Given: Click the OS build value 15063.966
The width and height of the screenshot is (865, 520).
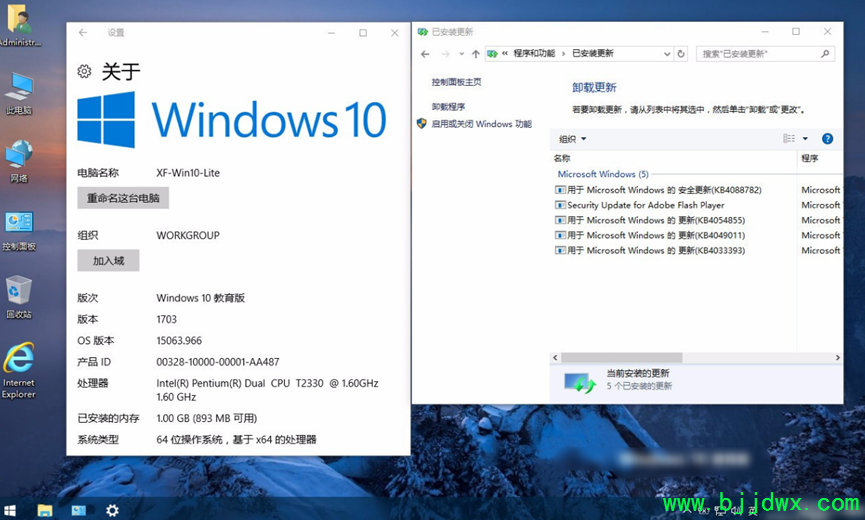Looking at the screenshot, I should click(x=179, y=340).
